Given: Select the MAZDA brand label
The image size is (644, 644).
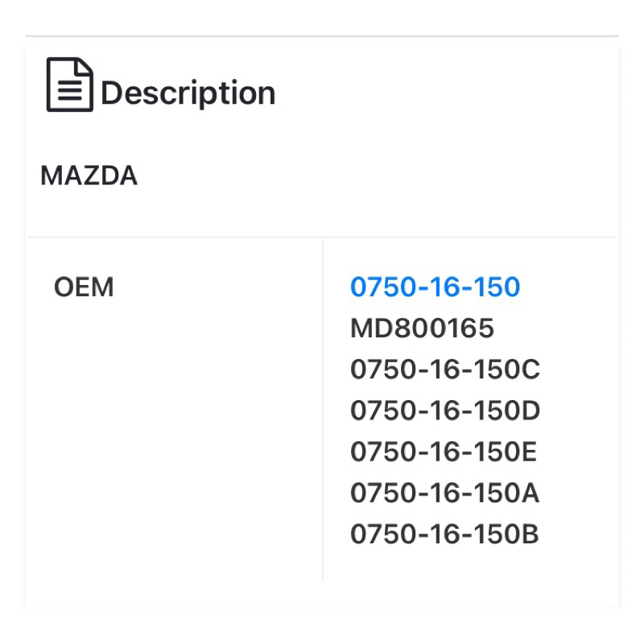Looking at the screenshot, I should pos(89,175).
